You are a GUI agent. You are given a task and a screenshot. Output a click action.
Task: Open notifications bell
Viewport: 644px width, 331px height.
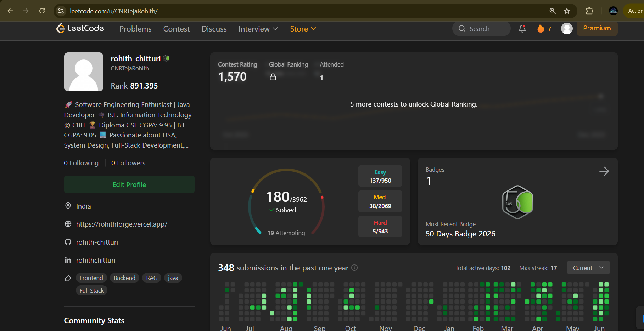(522, 29)
